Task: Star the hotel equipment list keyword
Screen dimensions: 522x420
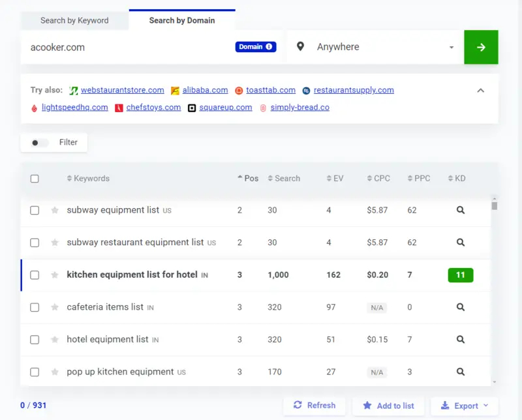Action: pyautogui.click(x=55, y=339)
